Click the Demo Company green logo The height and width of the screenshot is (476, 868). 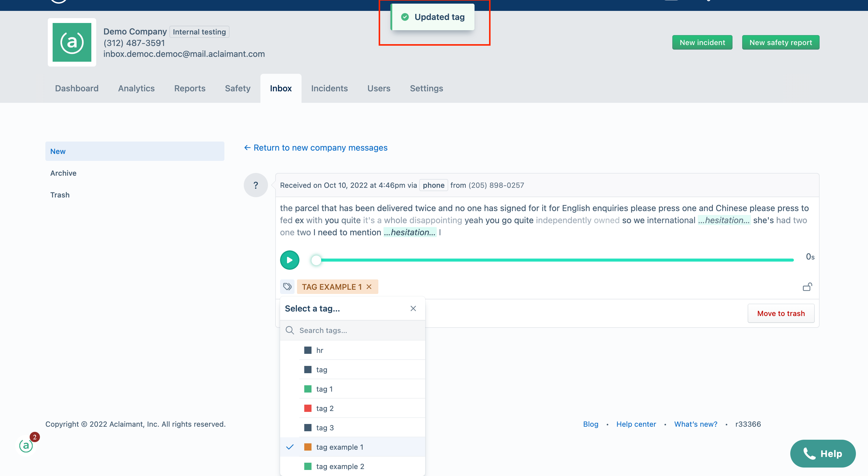pyautogui.click(x=72, y=42)
